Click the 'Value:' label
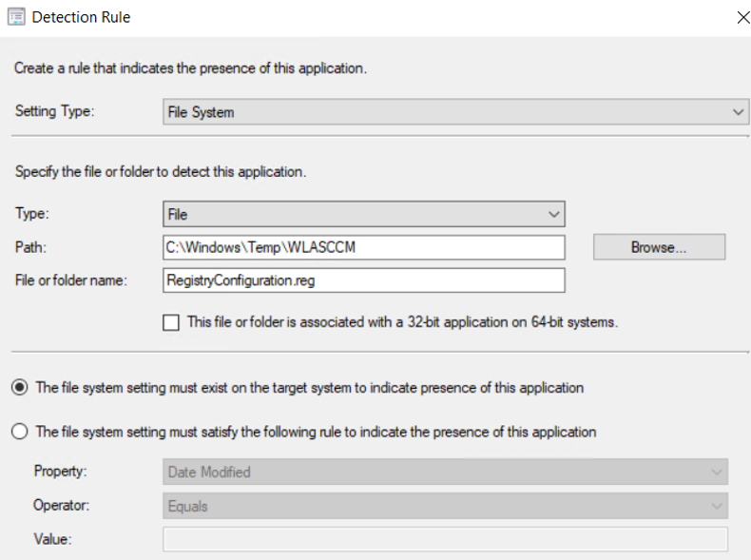Viewport: 751px width, 560px height. [x=52, y=539]
